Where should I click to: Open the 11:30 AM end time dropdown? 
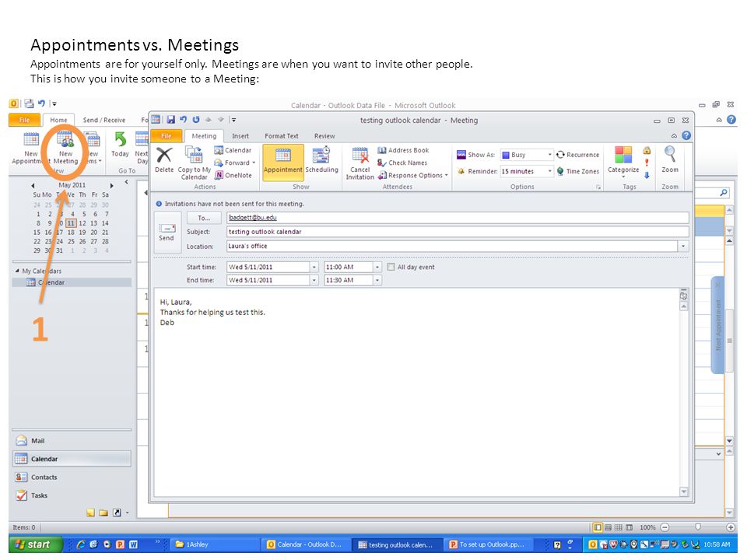click(377, 281)
